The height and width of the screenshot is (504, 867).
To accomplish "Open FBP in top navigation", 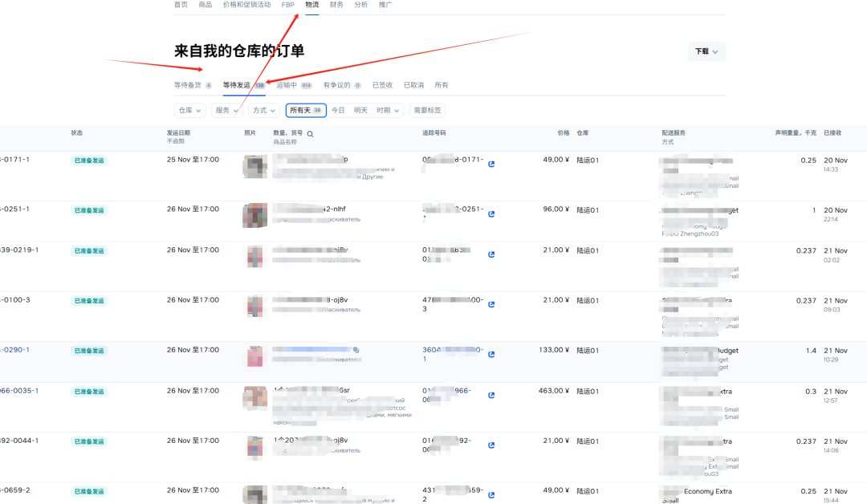I will click(x=287, y=5).
